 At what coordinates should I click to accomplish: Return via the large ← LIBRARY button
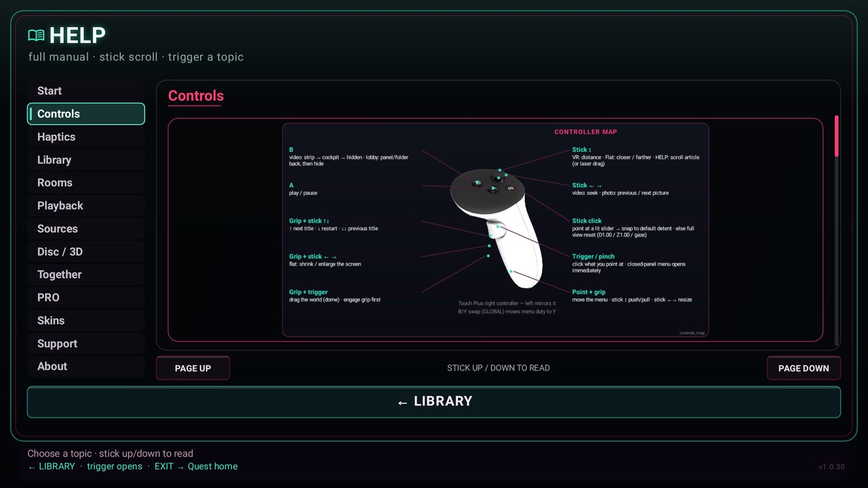click(434, 402)
